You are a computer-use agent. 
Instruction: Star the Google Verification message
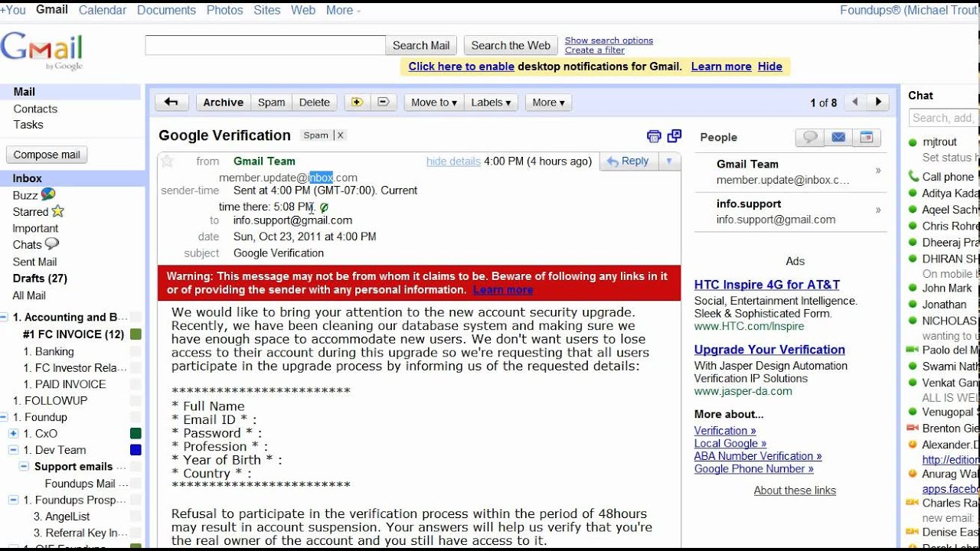pyautogui.click(x=167, y=161)
